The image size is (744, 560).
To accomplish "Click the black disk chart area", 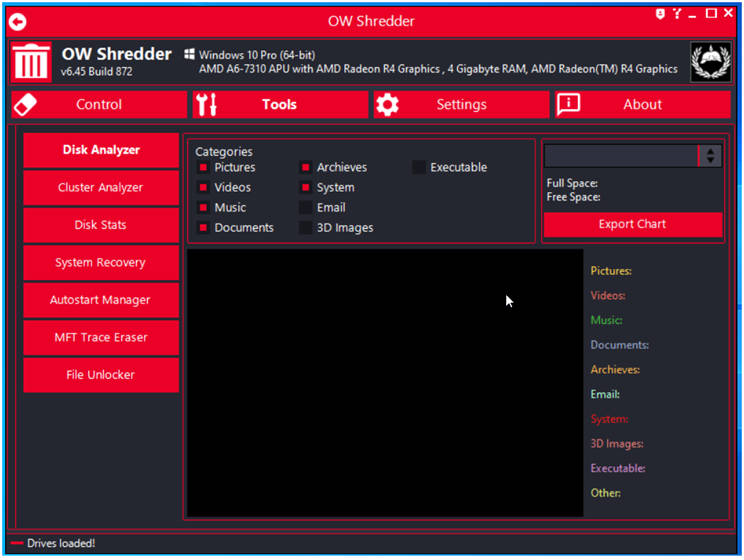I will tap(385, 383).
